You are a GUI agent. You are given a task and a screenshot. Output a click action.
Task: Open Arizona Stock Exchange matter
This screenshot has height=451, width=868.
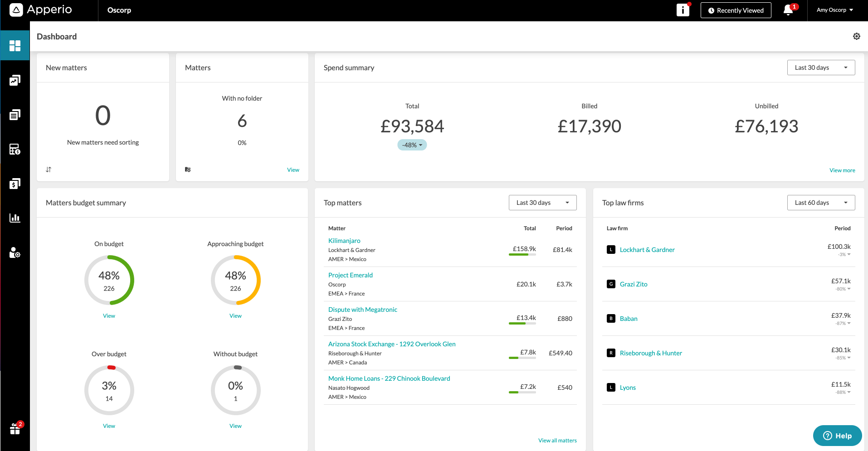pos(392,344)
